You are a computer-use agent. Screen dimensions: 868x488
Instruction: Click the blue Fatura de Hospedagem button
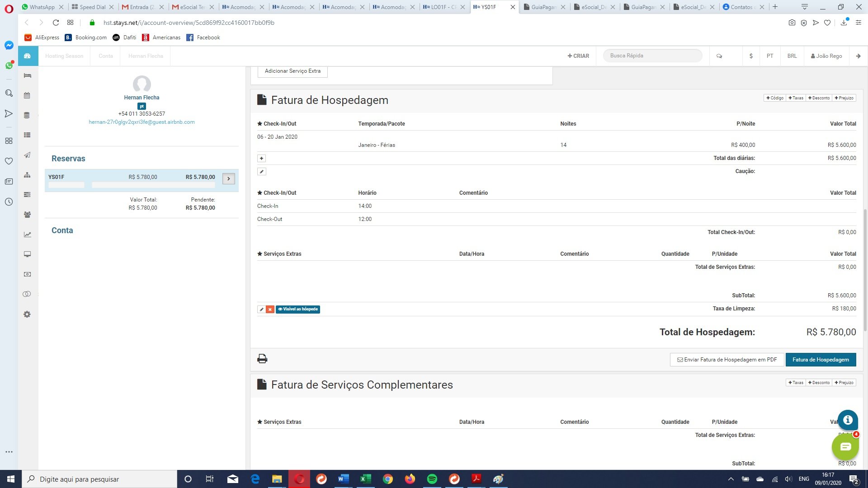821,360
